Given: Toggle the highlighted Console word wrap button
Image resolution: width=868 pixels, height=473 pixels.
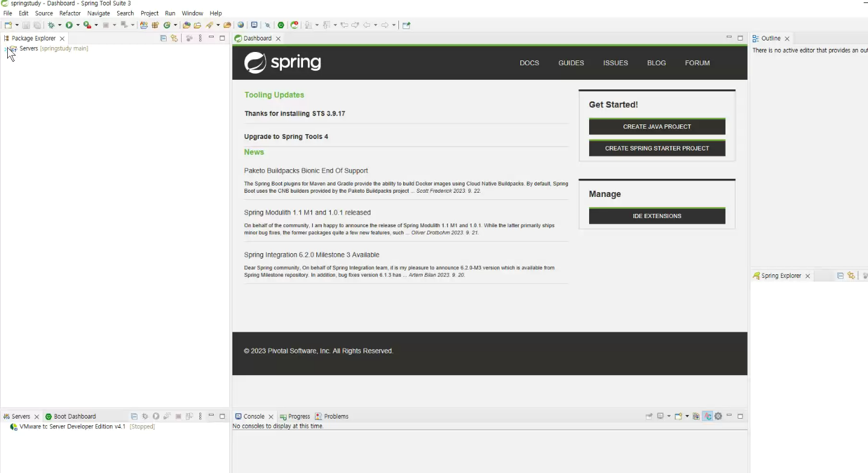Looking at the screenshot, I should point(707,416).
